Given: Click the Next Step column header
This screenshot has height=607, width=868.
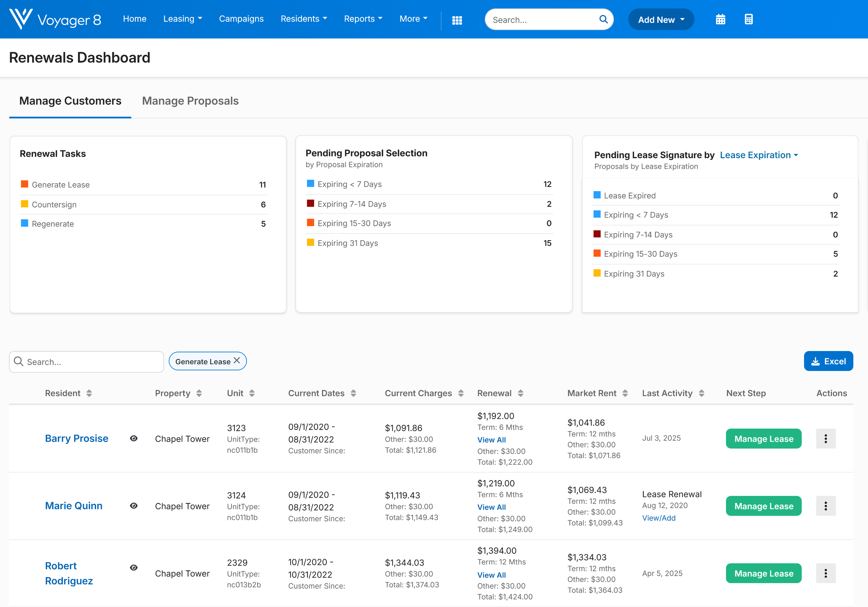Looking at the screenshot, I should coord(746,393).
